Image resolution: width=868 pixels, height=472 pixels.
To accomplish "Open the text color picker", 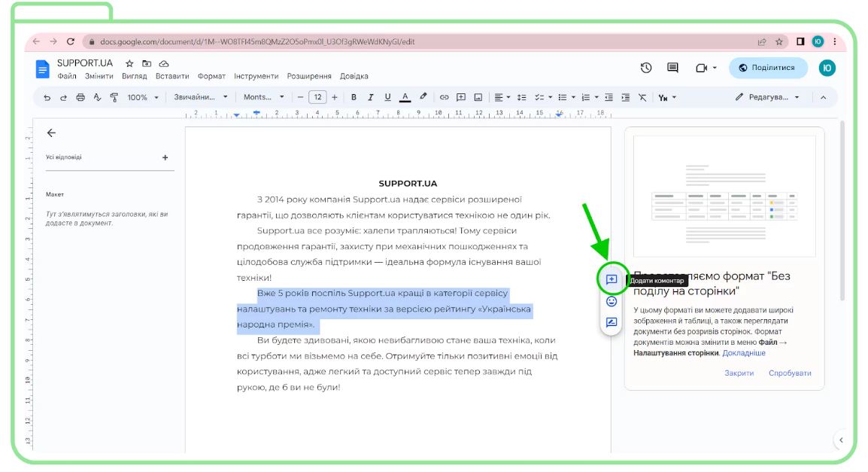I will point(405,98).
